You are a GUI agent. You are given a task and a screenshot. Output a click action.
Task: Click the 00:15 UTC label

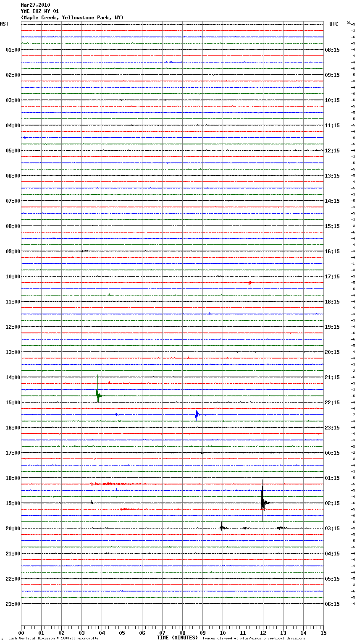pyautogui.click(x=332, y=453)
